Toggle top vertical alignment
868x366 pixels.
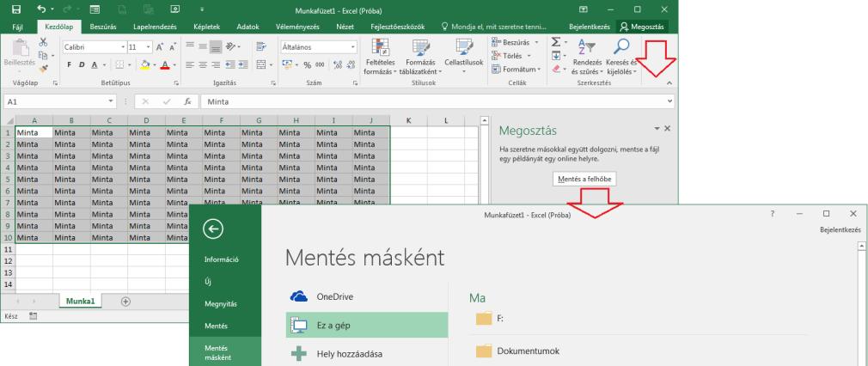click(x=190, y=46)
